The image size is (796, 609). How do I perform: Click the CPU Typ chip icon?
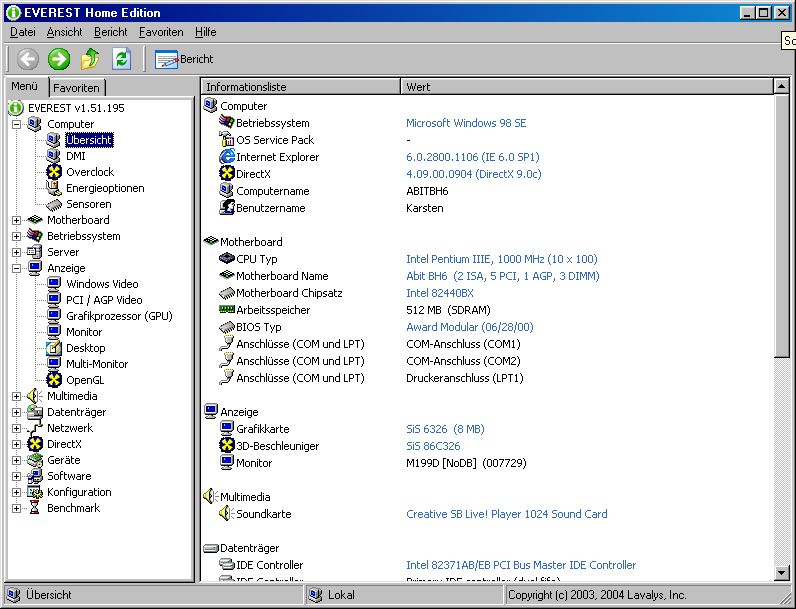coord(226,259)
